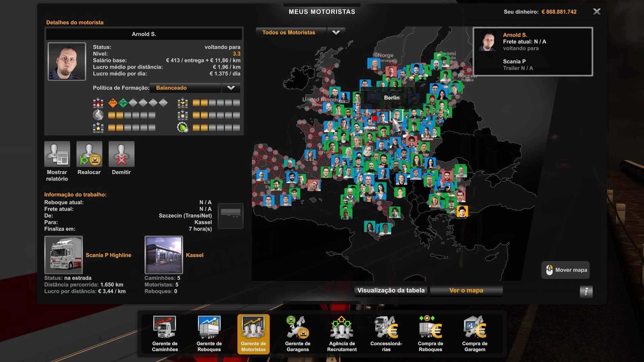Select the orange-highlighted driver portrait on map

coord(462,212)
